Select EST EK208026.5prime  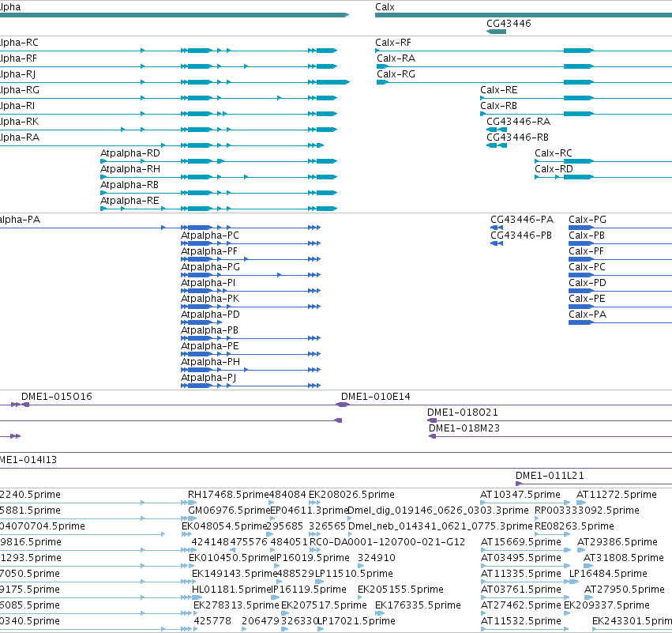pyautogui.click(x=314, y=503)
